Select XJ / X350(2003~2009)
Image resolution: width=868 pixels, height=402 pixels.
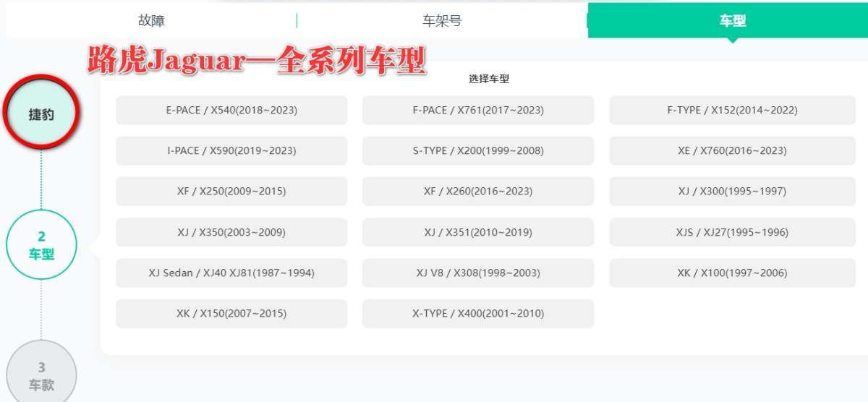231,233
